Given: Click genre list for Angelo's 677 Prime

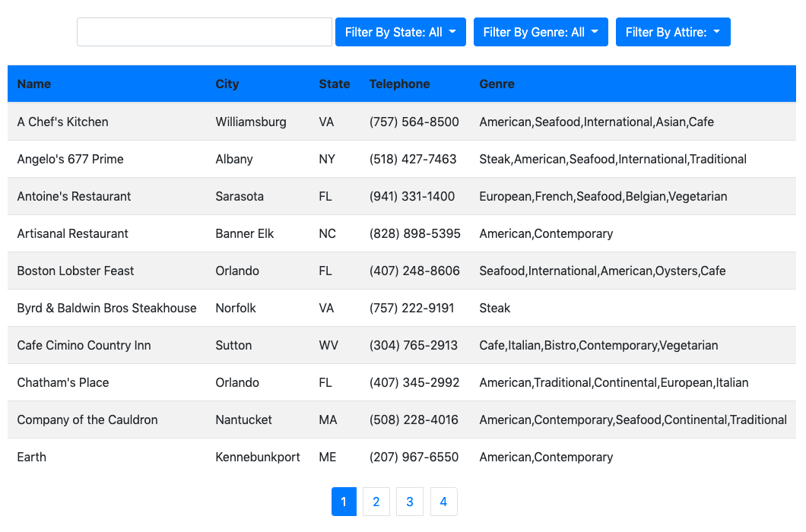Looking at the screenshot, I should 613,159.
